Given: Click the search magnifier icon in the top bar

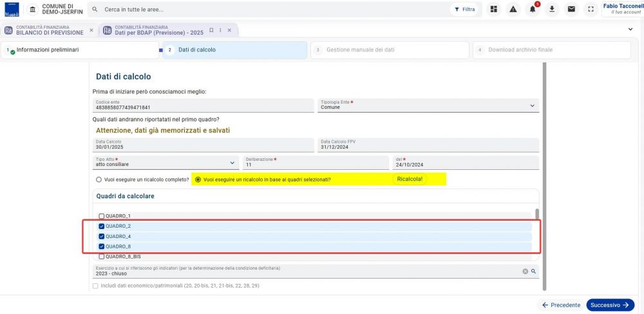Looking at the screenshot, I should click(x=95, y=9).
